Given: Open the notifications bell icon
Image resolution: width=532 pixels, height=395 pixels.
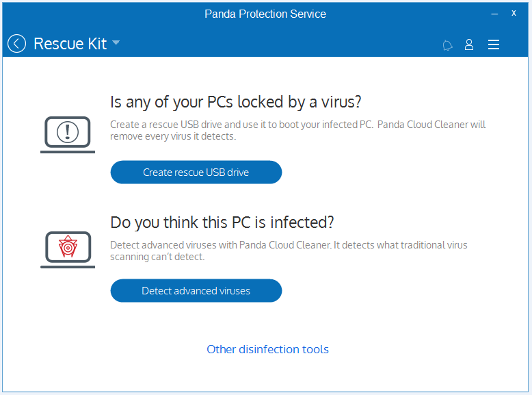Looking at the screenshot, I should coord(447,44).
